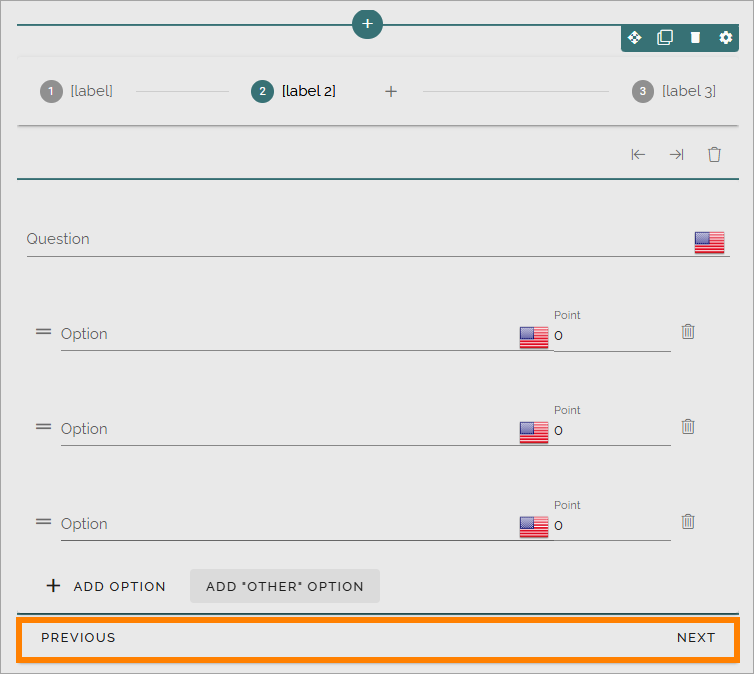Click the round plus button on the top line
Image resolution: width=754 pixels, height=674 pixels.
click(367, 24)
